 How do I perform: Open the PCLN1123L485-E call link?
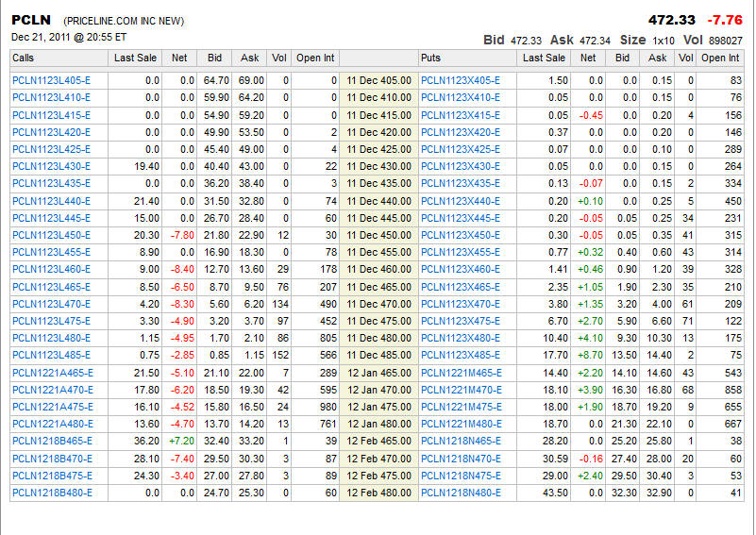[x=51, y=355]
